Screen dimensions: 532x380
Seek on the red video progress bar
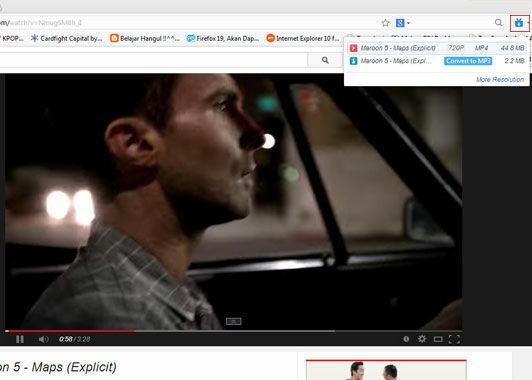tap(70, 330)
